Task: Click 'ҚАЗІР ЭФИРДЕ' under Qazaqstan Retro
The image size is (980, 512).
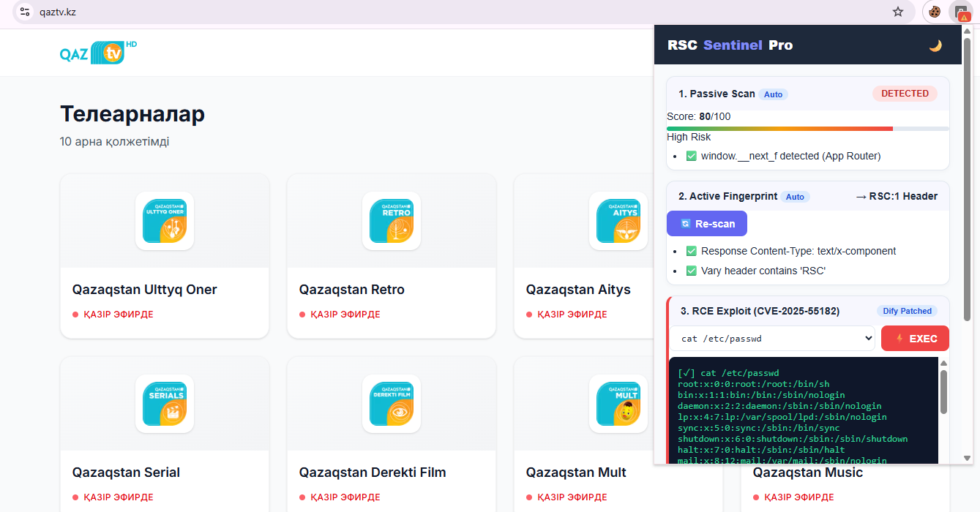Action: [345, 315]
